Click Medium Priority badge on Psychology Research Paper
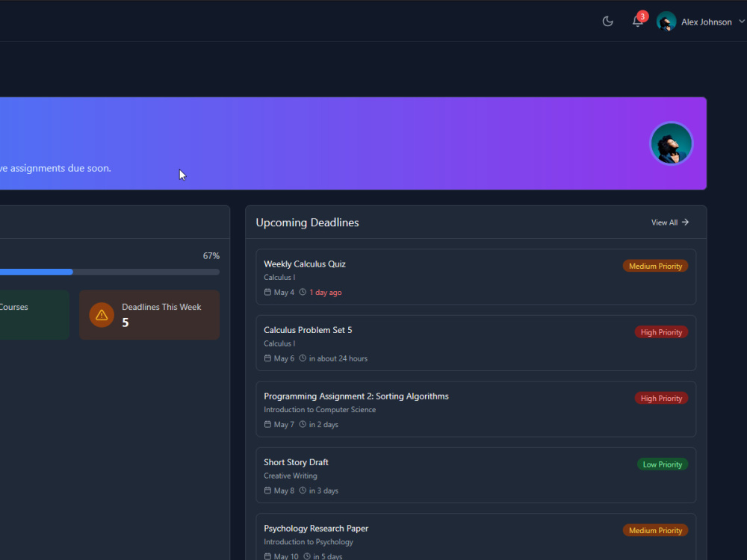 coord(655,531)
